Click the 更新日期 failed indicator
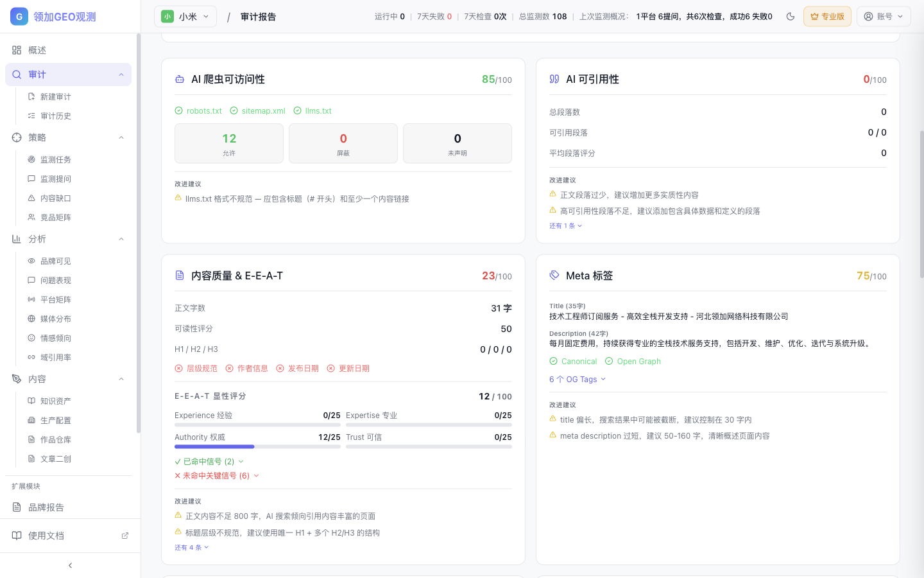 (348, 368)
